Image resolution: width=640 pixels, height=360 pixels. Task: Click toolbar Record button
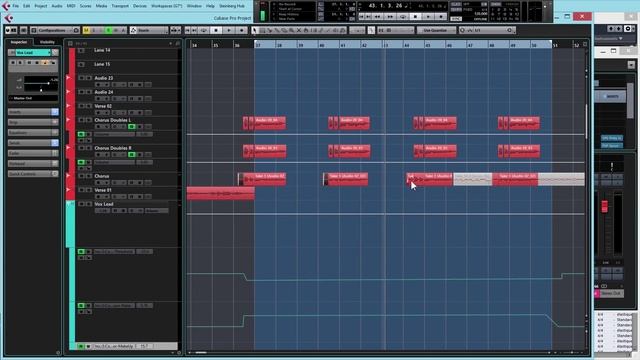coord(242,30)
